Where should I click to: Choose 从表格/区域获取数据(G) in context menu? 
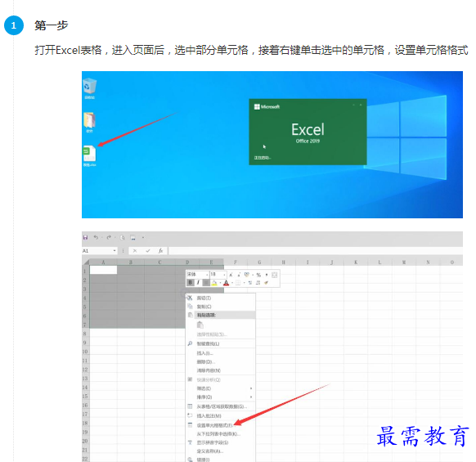coord(221,406)
